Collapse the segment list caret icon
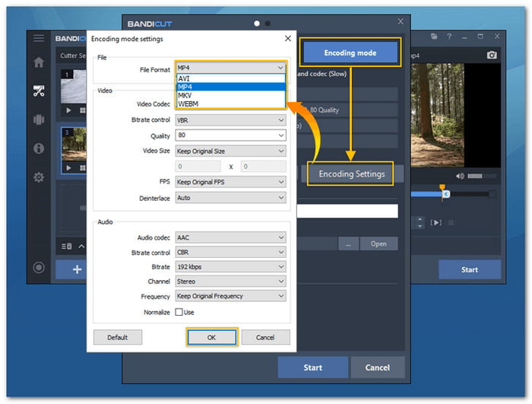532x404 pixels. (81, 246)
